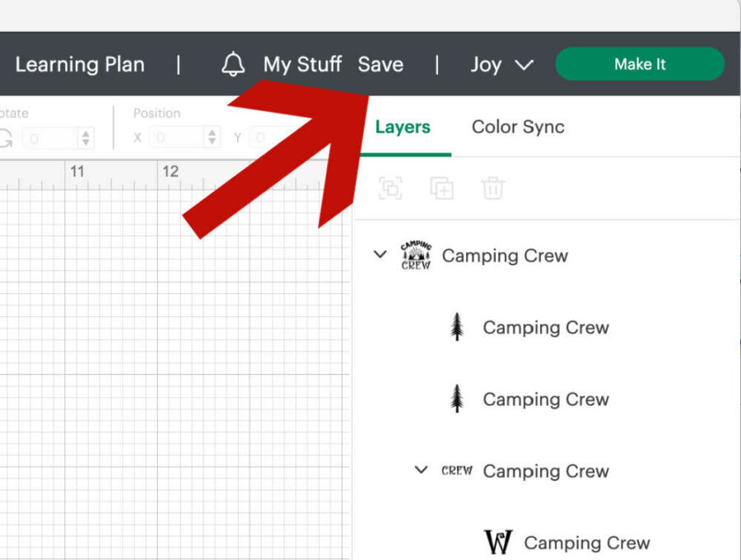Screen dimensions: 741x560
Task: Select the second pine tree layer icon
Action: (457, 399)
